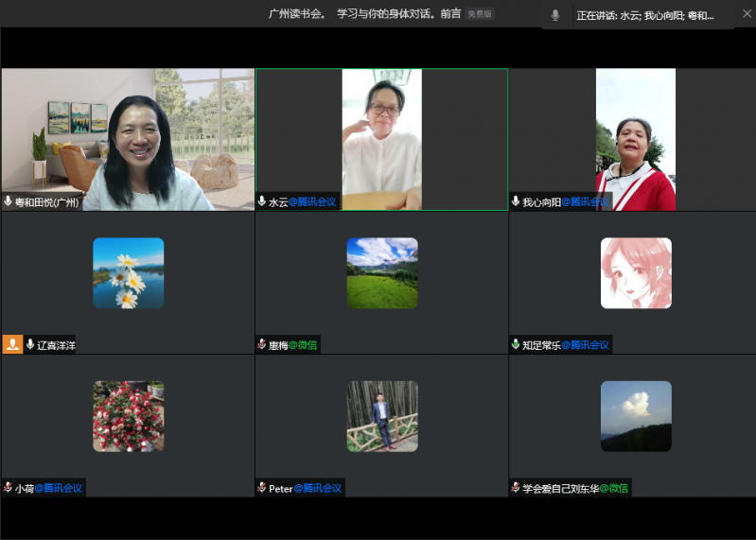Screen dimensions: 756x540
Task: Click 水云's microphone status icon
Action: pos(262,201)
